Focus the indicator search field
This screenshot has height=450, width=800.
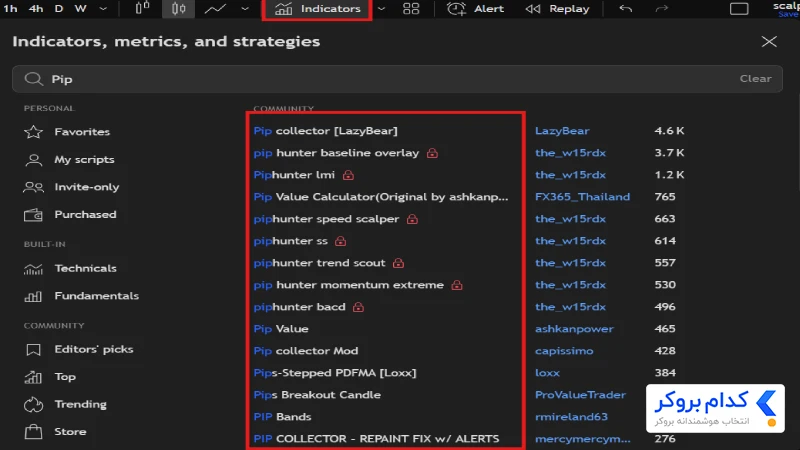[x=397, y=79]
